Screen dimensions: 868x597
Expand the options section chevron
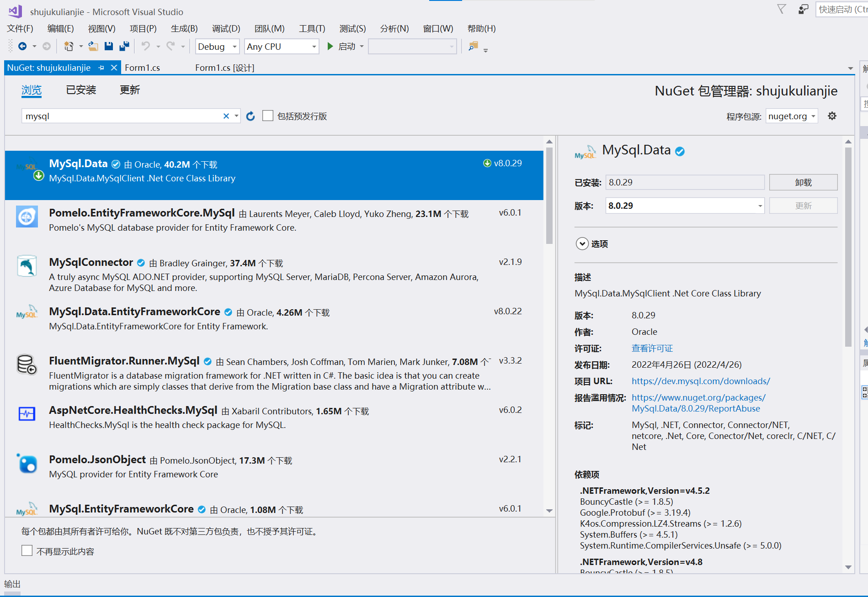[582, 243]
